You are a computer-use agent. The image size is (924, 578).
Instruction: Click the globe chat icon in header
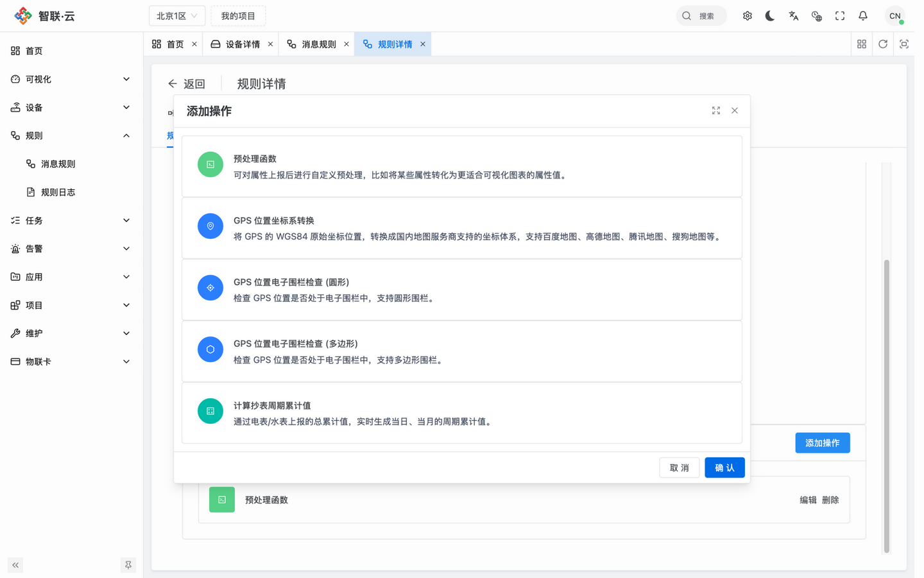817,16
